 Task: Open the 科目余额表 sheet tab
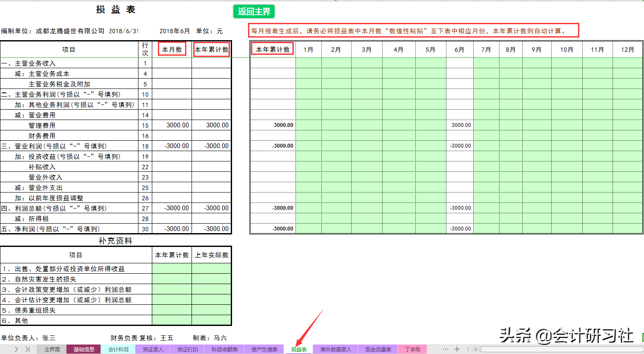tap(225, 350)
